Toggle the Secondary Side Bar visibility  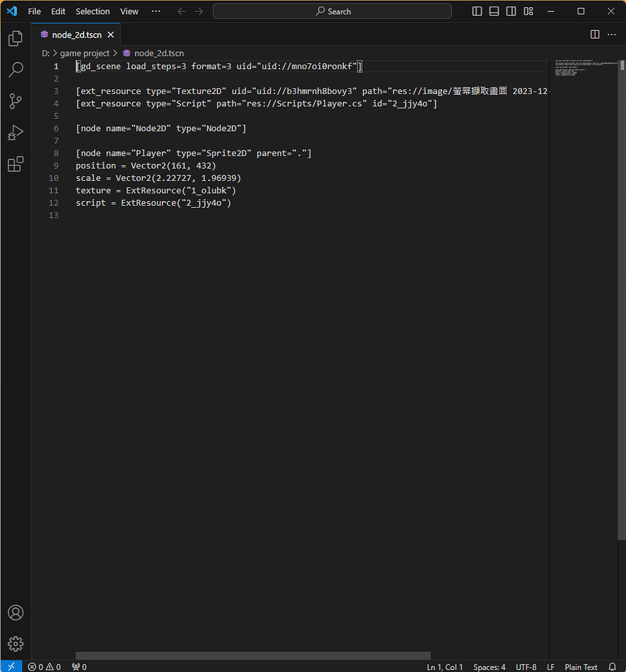(x=511, y=11)
